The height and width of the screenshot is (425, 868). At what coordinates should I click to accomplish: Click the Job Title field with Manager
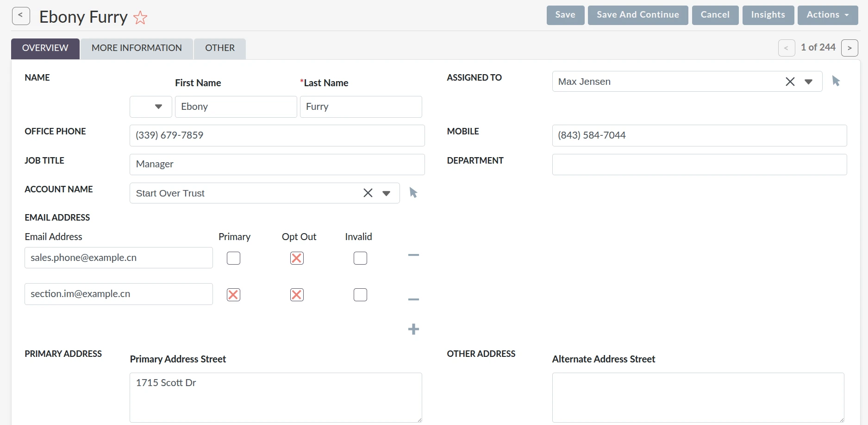pyautogui.click(x=277, y=165)
